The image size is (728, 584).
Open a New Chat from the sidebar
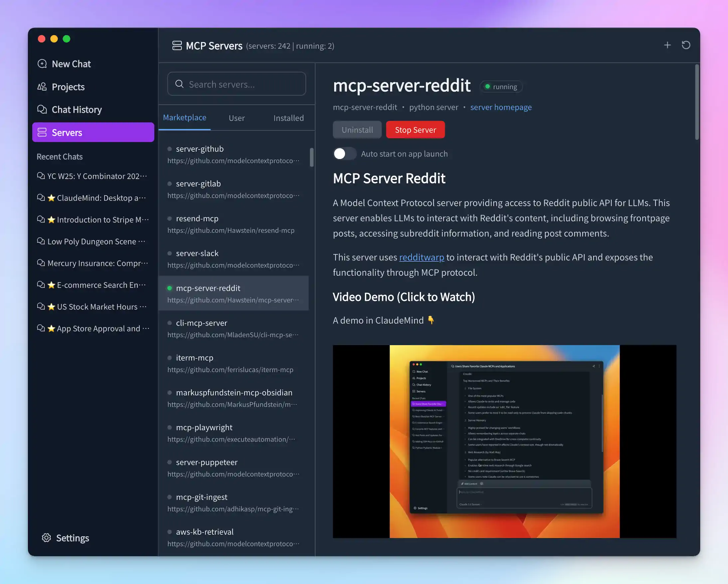pyautogui.click(x=71, y=64)
